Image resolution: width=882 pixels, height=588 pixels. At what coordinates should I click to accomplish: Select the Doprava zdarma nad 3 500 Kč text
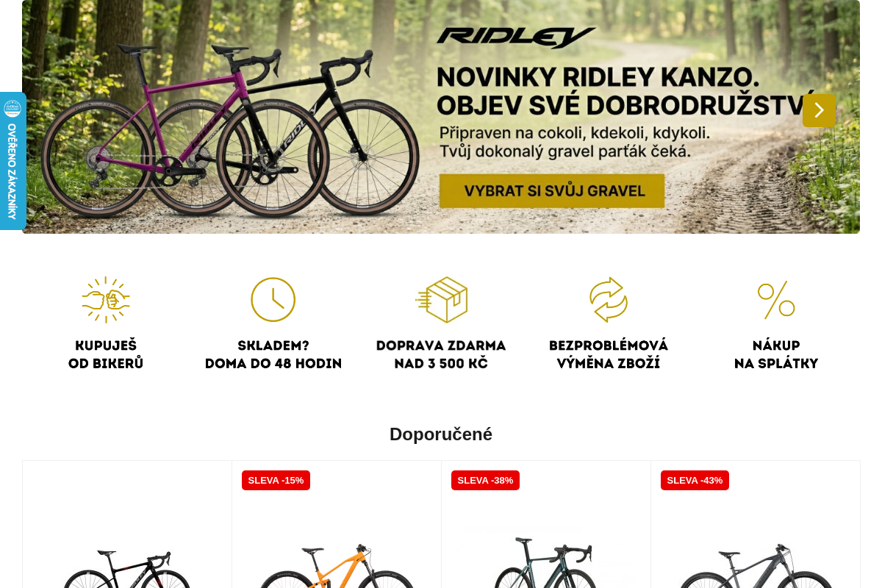click(x=441, y=354)
